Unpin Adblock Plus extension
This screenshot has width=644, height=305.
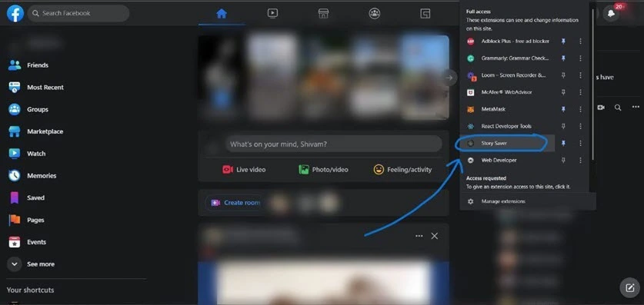click(563, 41)
